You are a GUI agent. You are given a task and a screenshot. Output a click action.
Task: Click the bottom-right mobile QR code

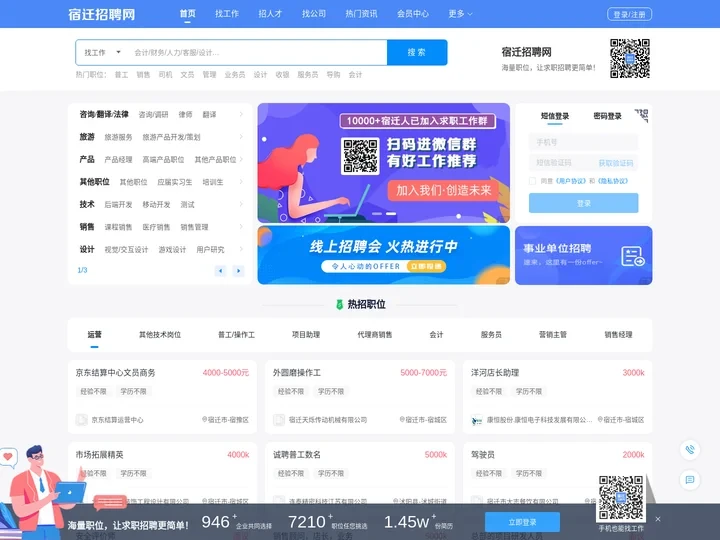pos(620,498)
